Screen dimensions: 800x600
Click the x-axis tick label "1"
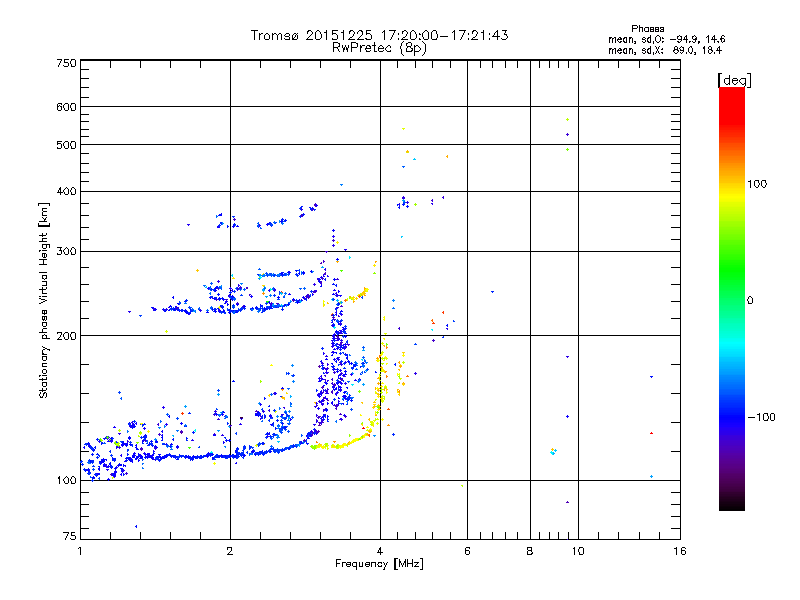click(80, 551)
